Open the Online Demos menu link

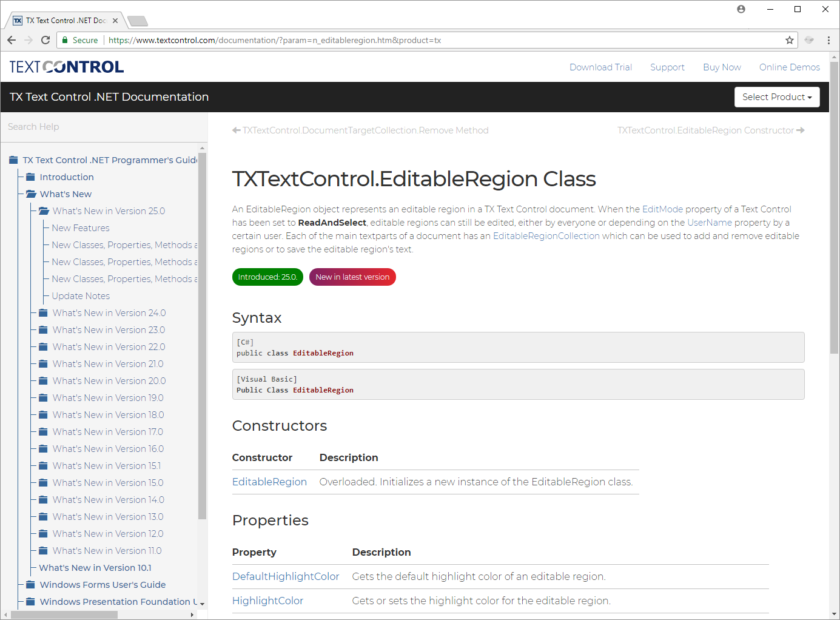click(790, 67)
